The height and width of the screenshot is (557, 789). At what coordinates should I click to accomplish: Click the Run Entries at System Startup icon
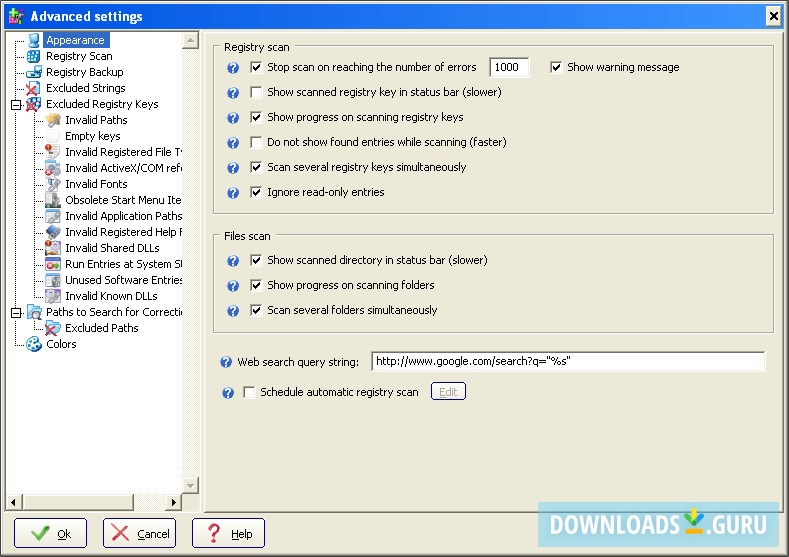pos(53,264)
